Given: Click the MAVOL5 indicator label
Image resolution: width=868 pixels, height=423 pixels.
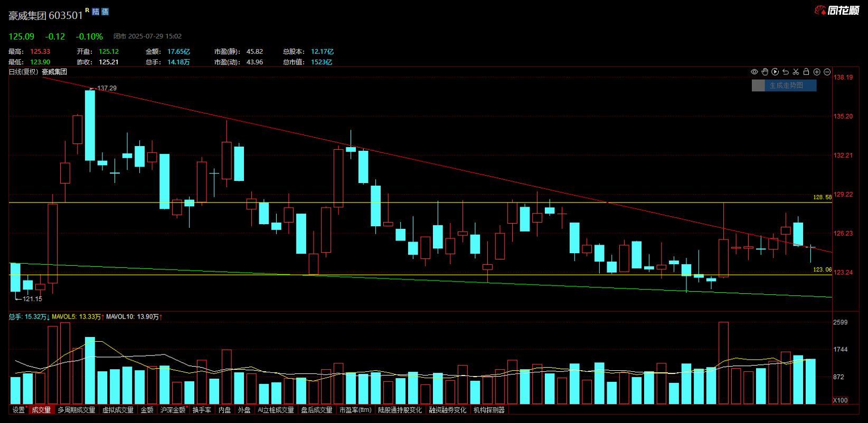Looking at the screenshot, I should click(78, 317).
